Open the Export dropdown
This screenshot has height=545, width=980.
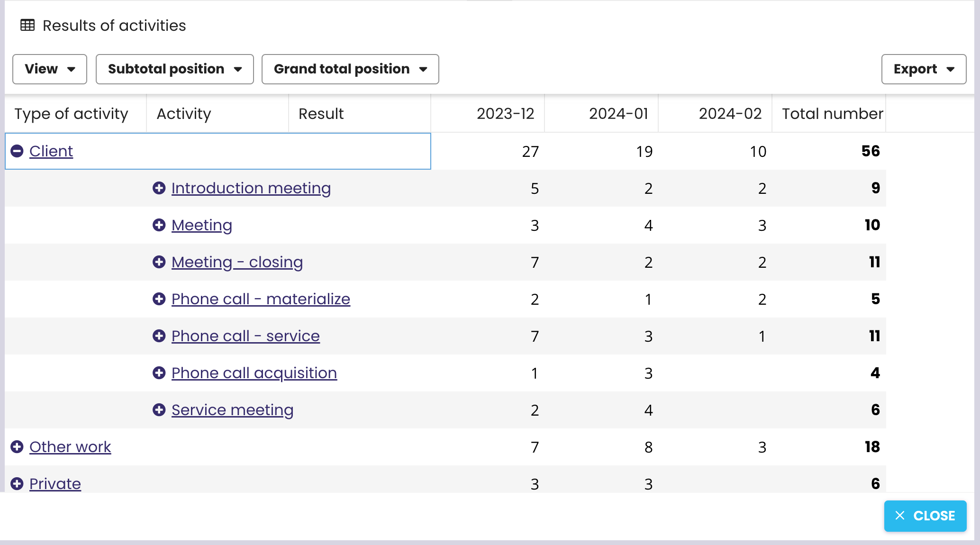click(x=924, y=69)
